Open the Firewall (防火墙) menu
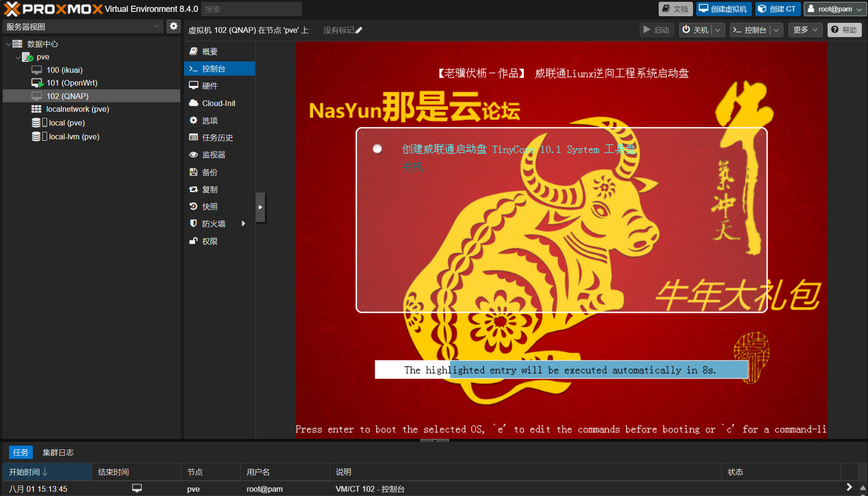This screenshot has height=496, width=868. [x=219, y=224]
